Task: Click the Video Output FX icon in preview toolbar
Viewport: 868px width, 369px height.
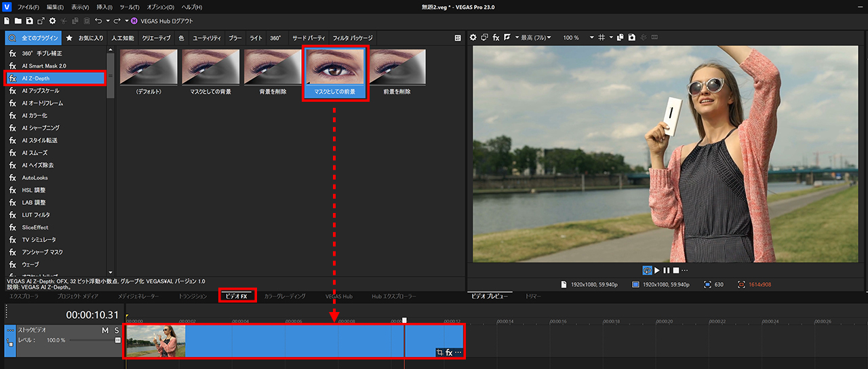Action: pyautogui.click(x=496, y=37)
